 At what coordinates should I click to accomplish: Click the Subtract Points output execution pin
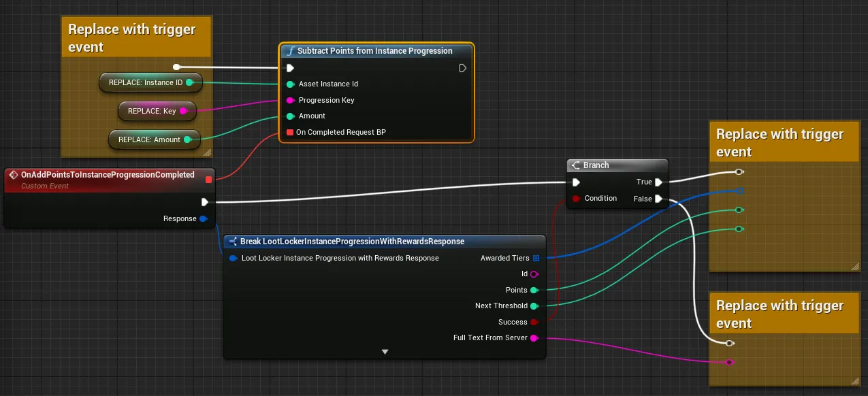coord(463,68)
